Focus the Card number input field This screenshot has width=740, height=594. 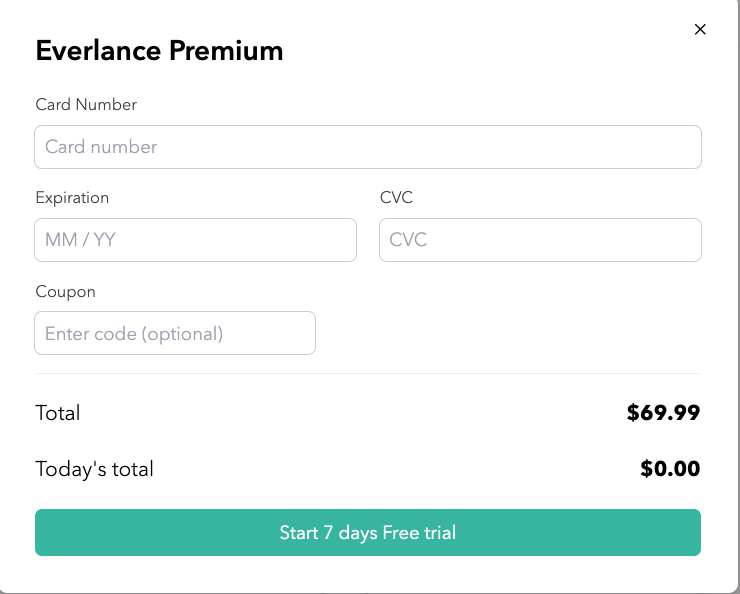pyautogui.click(x=368, y=147)
